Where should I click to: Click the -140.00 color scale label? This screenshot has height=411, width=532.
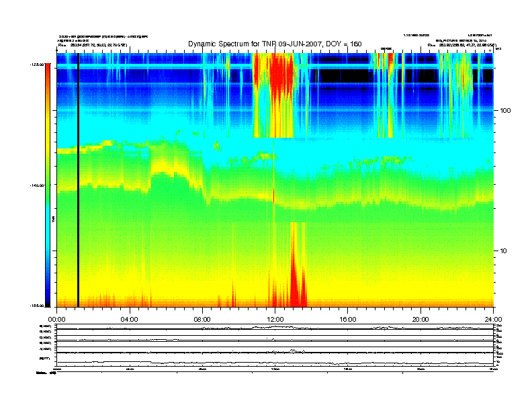pyautogui.click(x=38, y=185)
